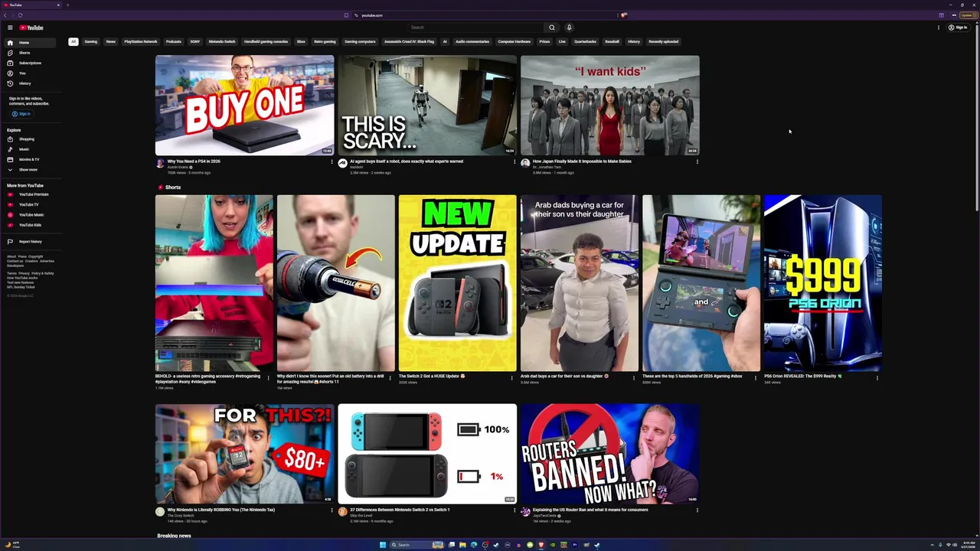Click the browser Update button
The width and height of the screenshot is (980, 551).
coord(967,15)
